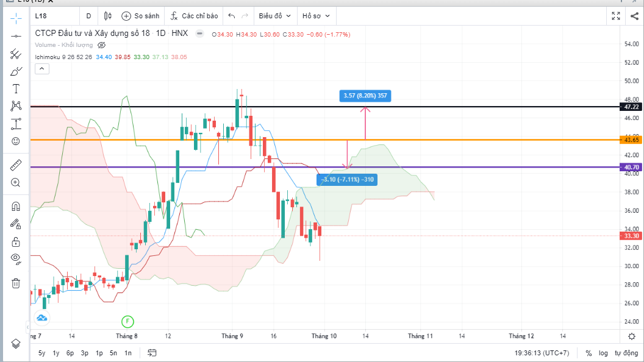
Task: Select the -3.10 (-7.11%) -310 measurement label
Action: click(x=347, y=179)
